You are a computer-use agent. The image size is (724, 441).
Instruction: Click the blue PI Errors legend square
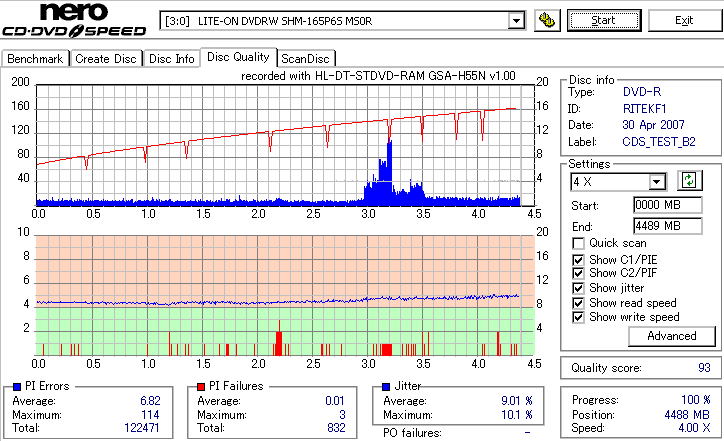[17, 387]
